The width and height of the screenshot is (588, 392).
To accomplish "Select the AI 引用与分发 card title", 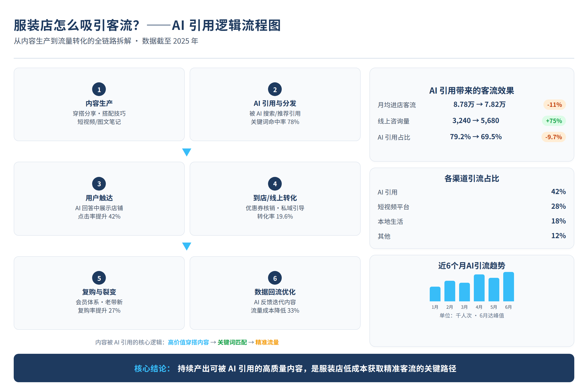I will point(275,103).
